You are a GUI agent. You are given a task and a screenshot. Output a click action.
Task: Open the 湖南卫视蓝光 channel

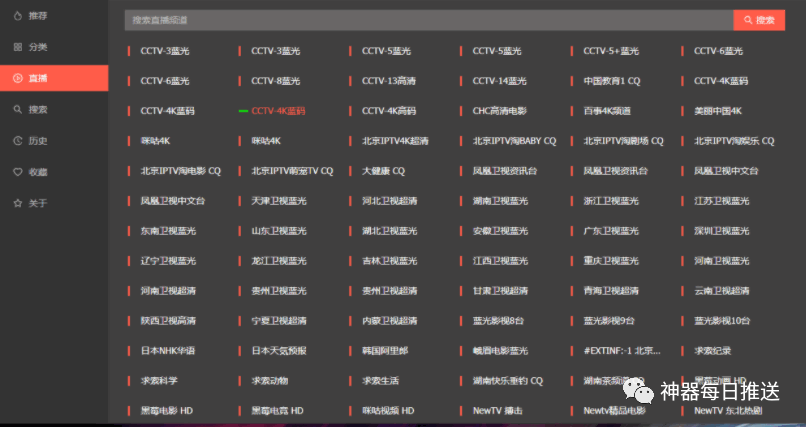(500, 201)
